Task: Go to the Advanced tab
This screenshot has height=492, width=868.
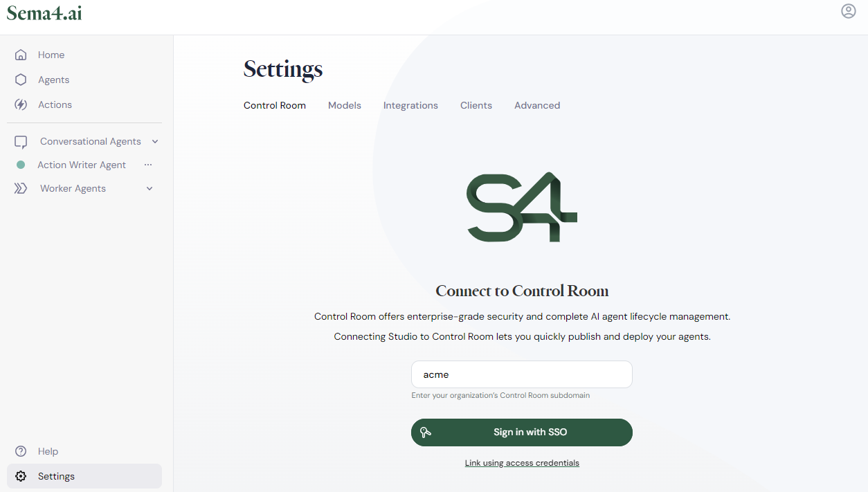Action: coord(537,105)
